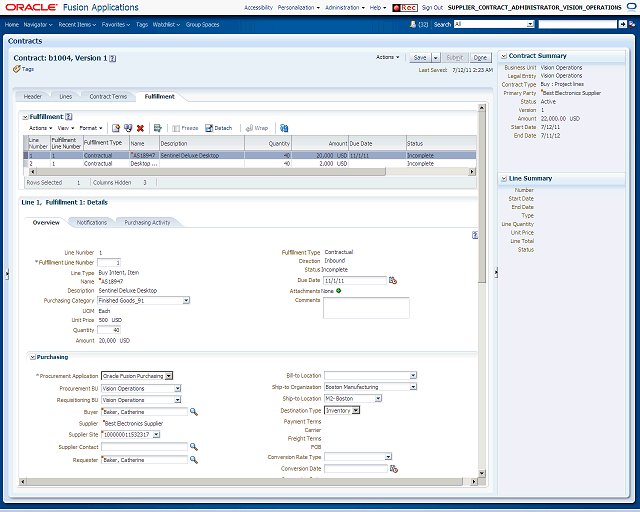This screenshot has width=640, height=512.
Task: Collapse the left side panel handle
Action: pyautogui.click(x=7, y=274)
